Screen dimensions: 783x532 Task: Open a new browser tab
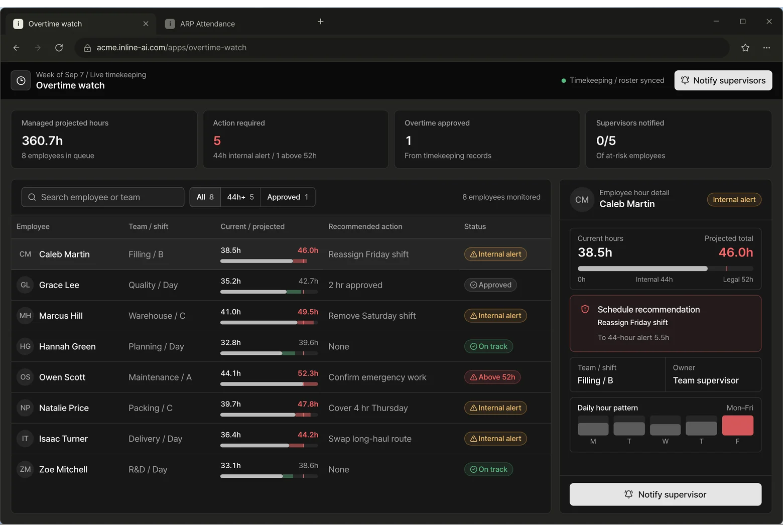pyautogui.click(x=321, y=22)
